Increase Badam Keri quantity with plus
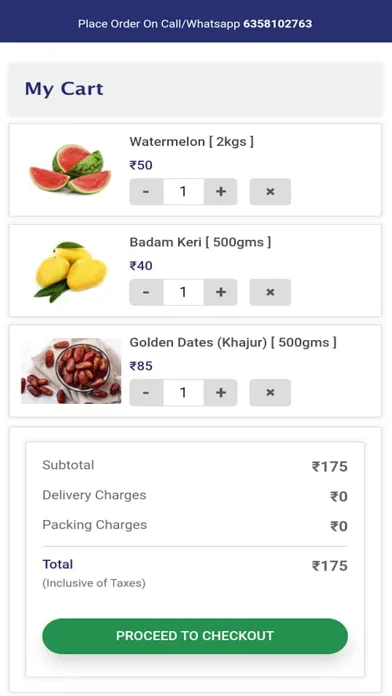 click(221, 292)
